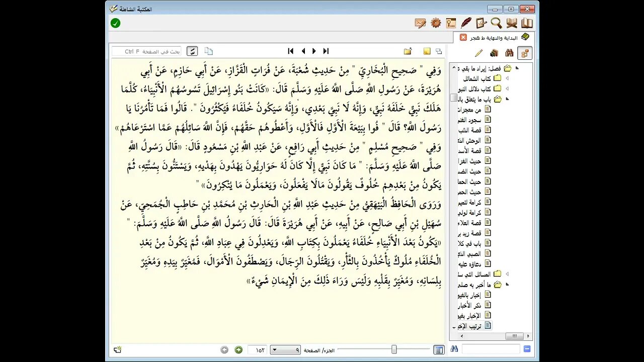Toggle the side panel layout icon at bottom
The width and height of the screenshot is (644, 362).
point(439,349)
